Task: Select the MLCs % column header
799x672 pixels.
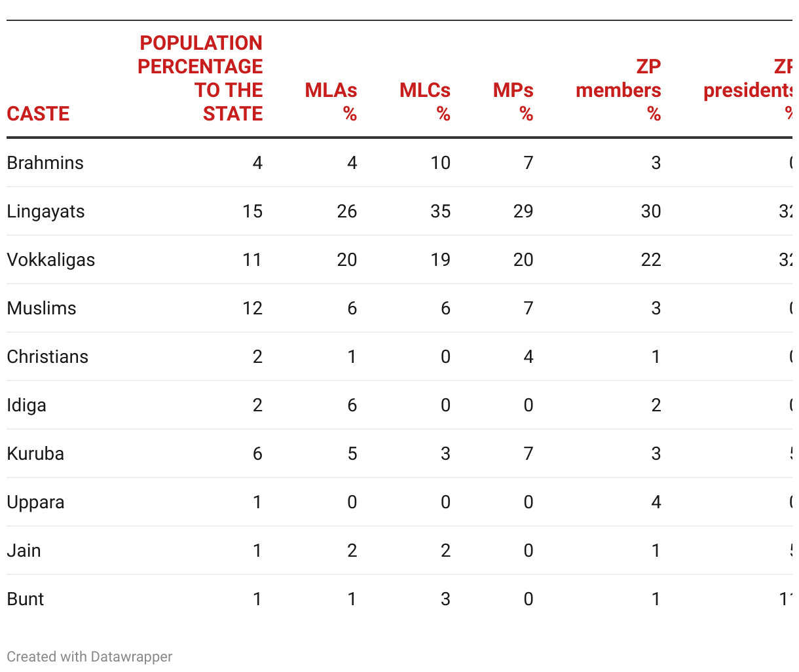Action: click(425, 102)
